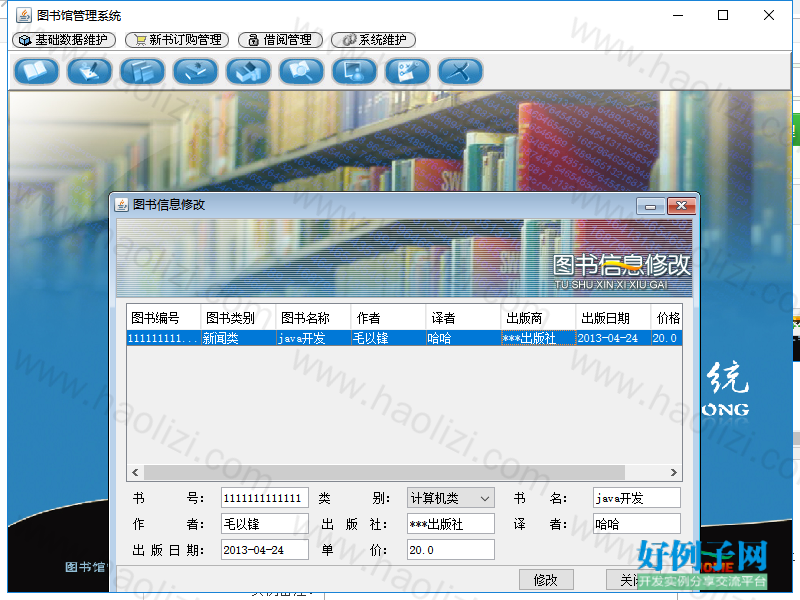Close the 图书信息修改 dialog
The image size is (800, 600).
coord(682,206)
